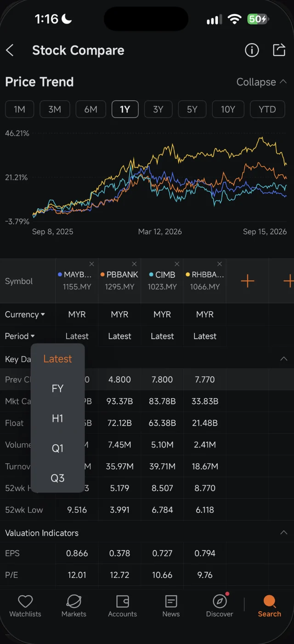
Task: Choose Latest in the period menu
Action: [x=58, y=359]
